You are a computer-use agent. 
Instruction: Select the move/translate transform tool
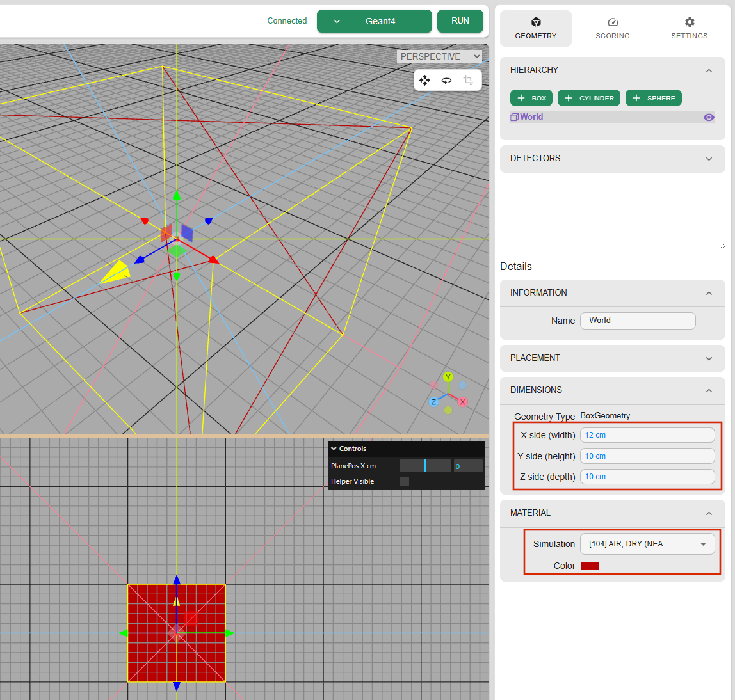pos(424,80)
